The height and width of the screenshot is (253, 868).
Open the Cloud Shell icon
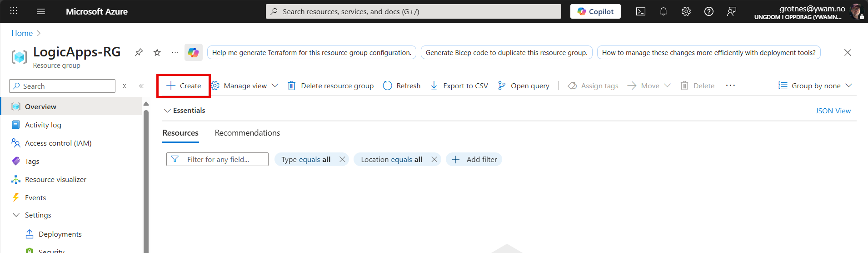click(641, 11)
